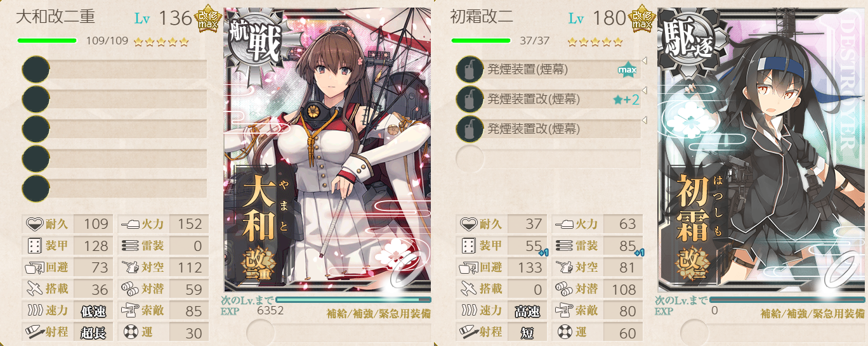The image size is (868, 346).
Task: Click Yamato's 搭載 aircraft icon
Action: coord(35,289)
